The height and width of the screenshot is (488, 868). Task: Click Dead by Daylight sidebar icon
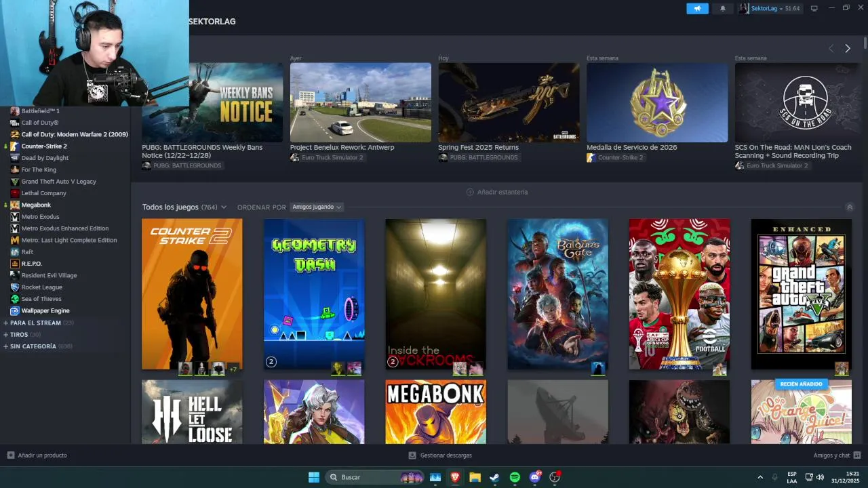[x=14, y=158]
